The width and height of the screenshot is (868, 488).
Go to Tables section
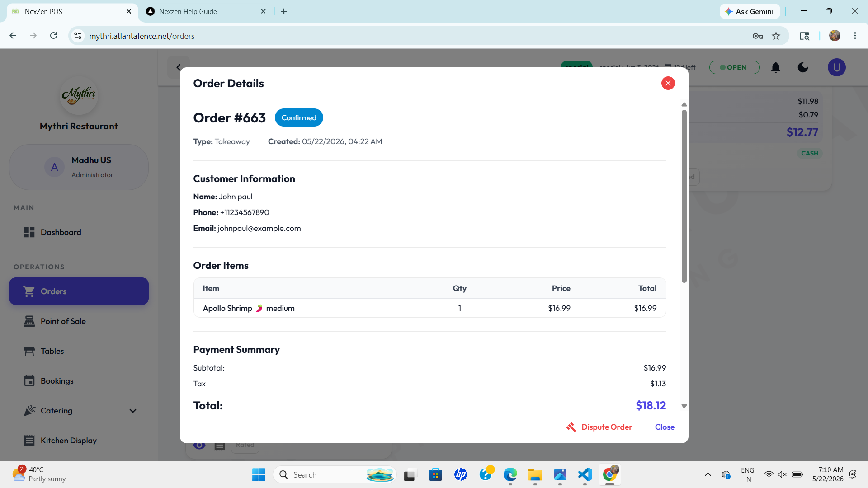79,351
